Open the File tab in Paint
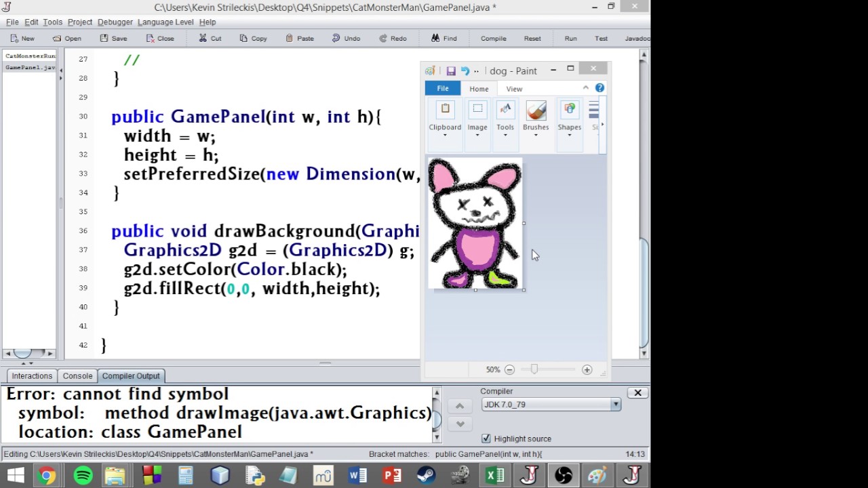 click(x=443, y=89)
